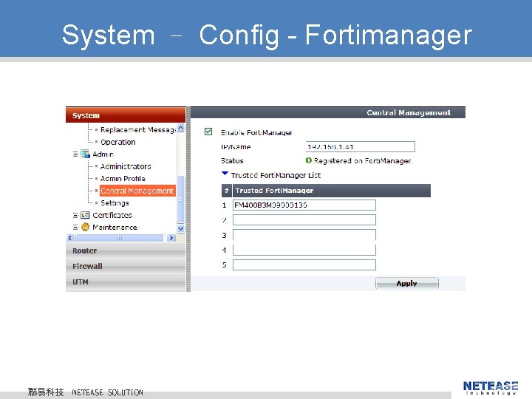Expand the Certificates tree node
The height and width of the screenshot is (399, 532).
[x=75, y=215]
